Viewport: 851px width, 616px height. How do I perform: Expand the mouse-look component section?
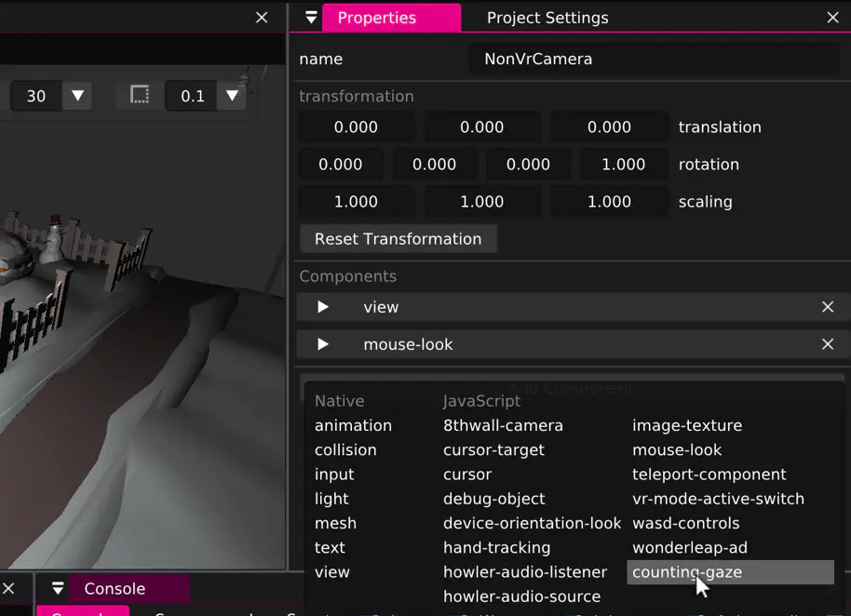pyautogui.click(x=323, y=344)
